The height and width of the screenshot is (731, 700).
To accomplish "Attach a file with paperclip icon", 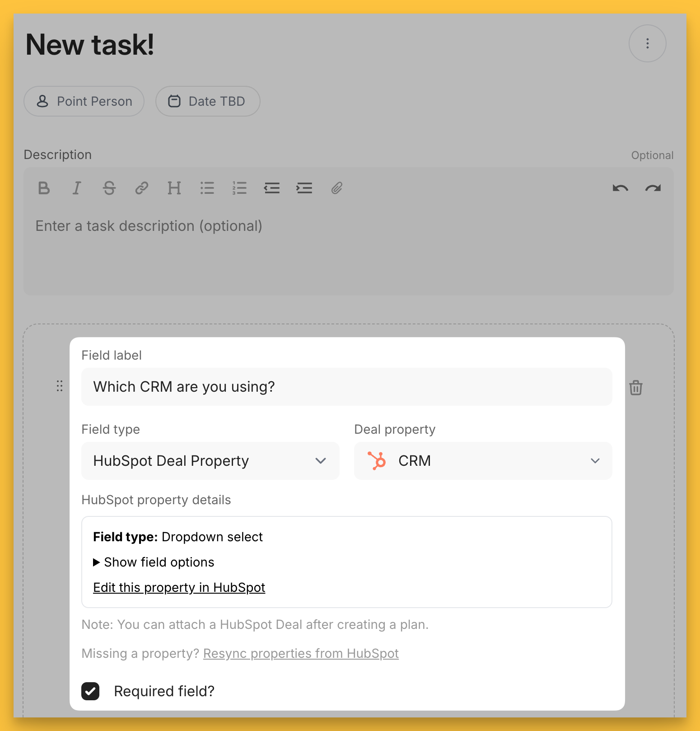I will [x=337, y=188].
